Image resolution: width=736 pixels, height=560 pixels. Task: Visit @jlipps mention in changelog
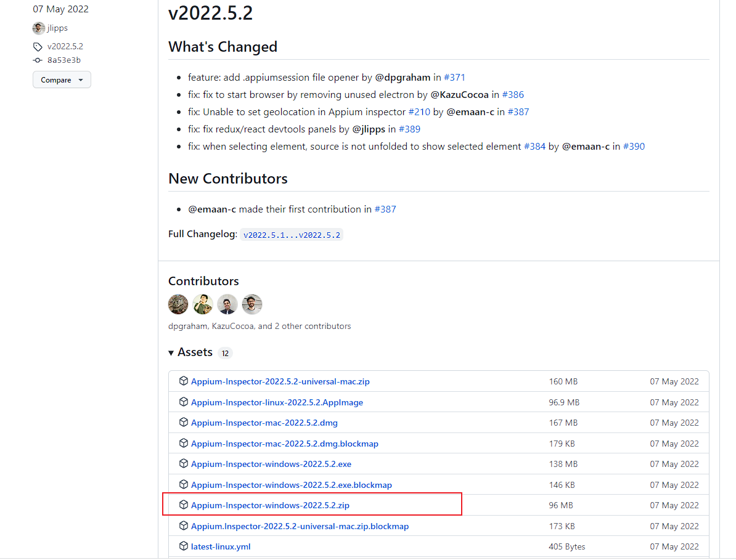pos(369,129)
